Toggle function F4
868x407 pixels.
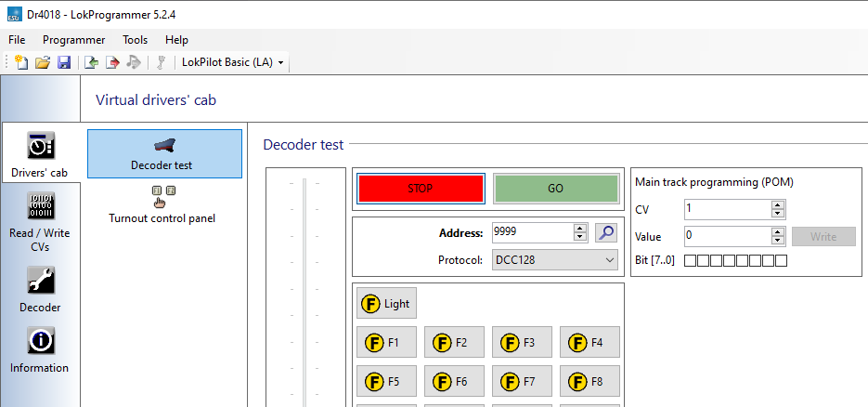(x=589, y=342)
